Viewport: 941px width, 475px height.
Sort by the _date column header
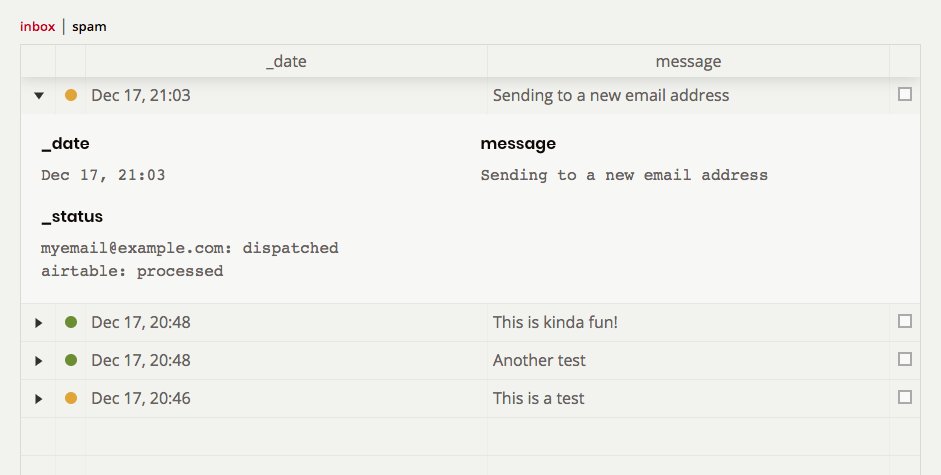[x=286, y=62]
